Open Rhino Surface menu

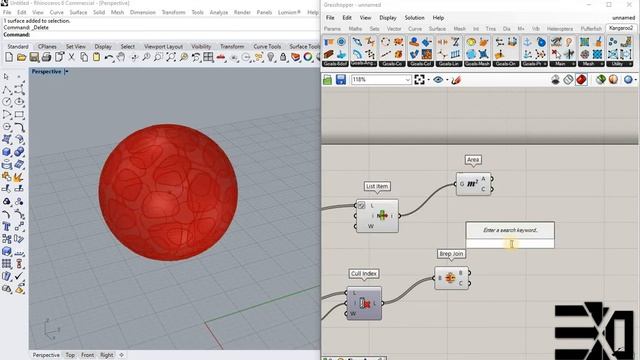click(78, 13)
